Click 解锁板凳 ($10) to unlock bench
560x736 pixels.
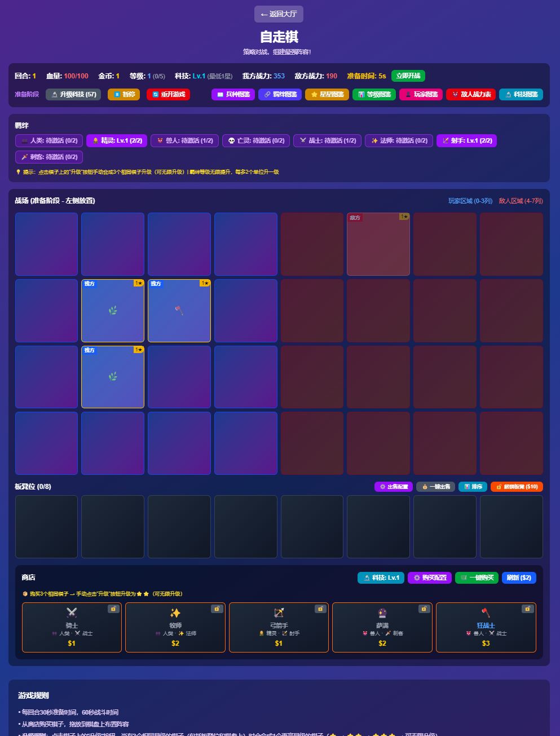coord(517,487)
